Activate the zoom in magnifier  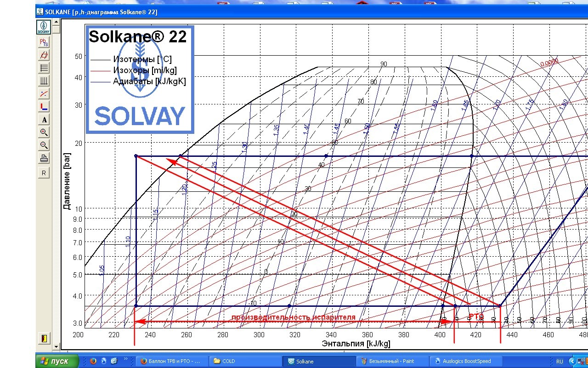click(x=44, y=132)
